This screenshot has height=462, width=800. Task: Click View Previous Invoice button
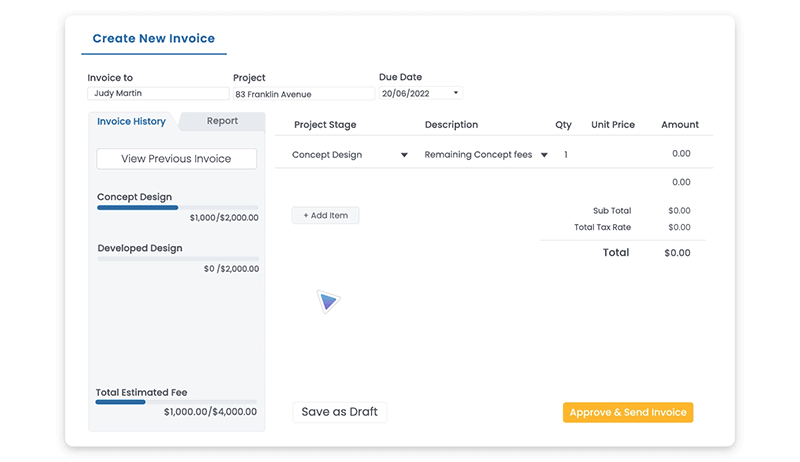point(177,159)
